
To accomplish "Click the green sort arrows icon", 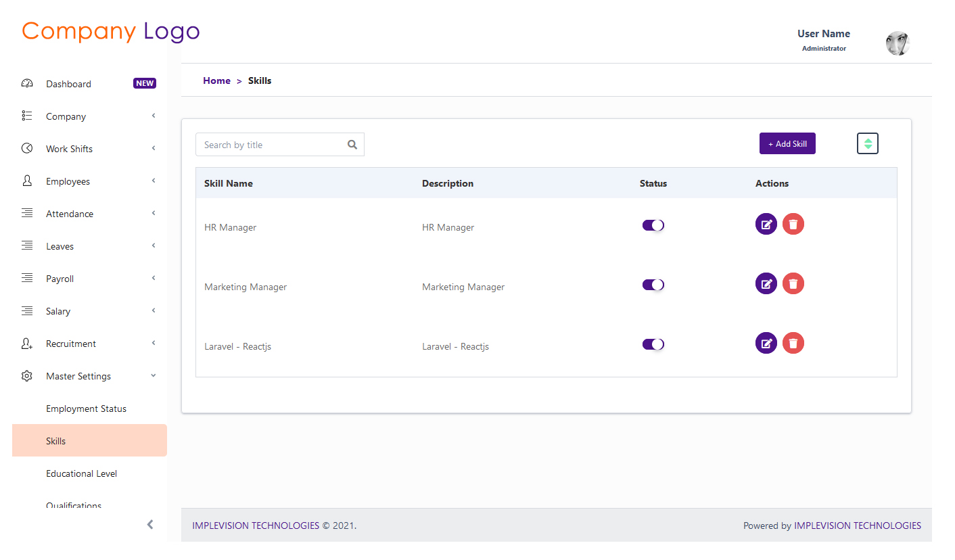I will [868, 143].
